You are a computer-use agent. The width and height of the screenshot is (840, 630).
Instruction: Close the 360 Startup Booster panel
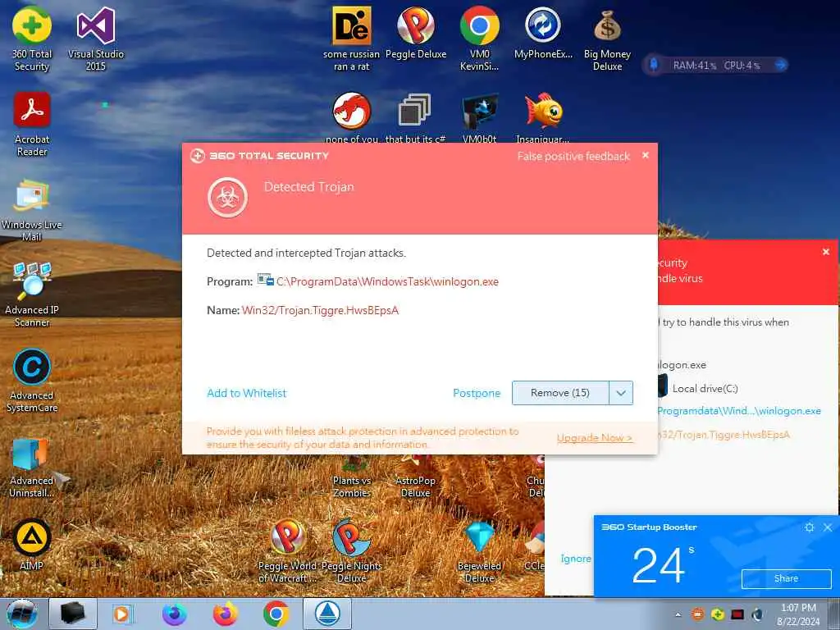[828, 527]
